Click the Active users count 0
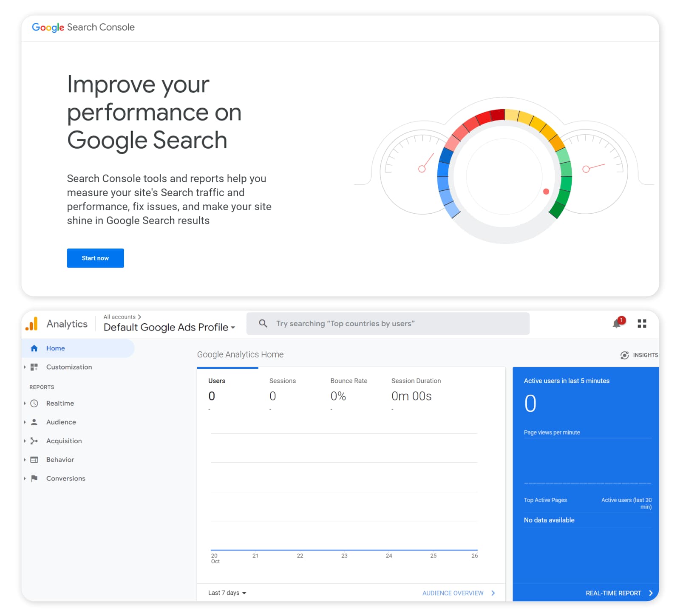The image size is (680, 616). 530,404
